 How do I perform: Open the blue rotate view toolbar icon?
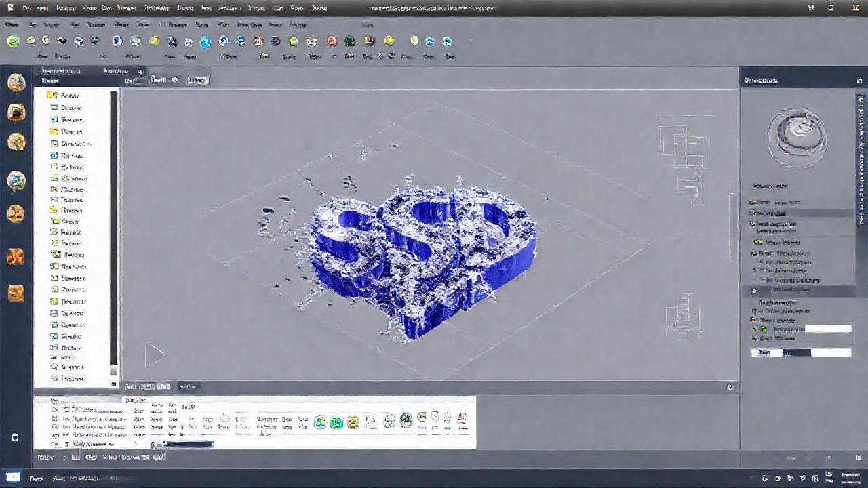coord(205,41)
